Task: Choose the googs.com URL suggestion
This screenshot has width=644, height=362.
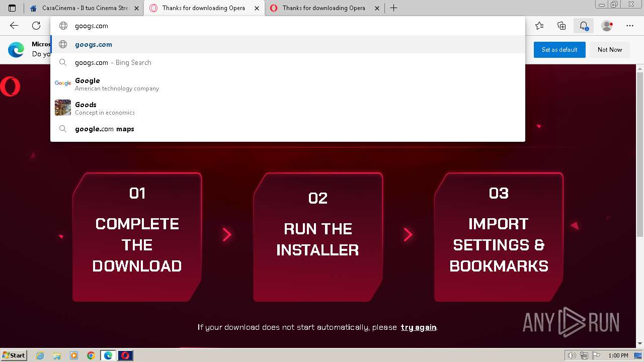Action: click(x=288, y=44)
